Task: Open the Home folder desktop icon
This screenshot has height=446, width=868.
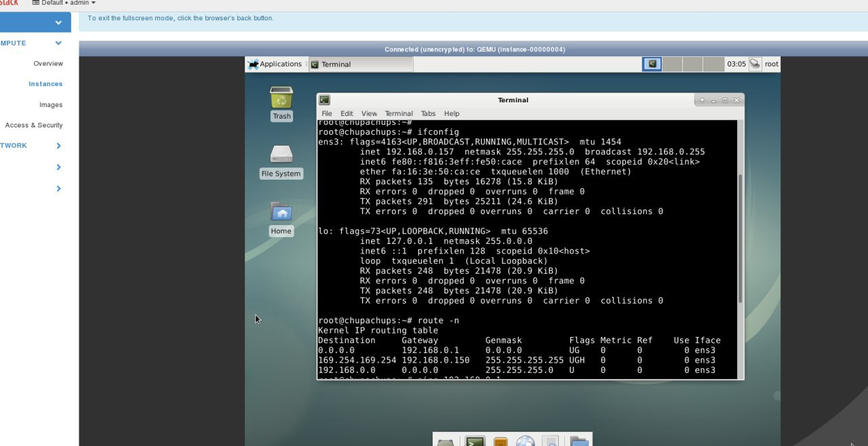Action: pyautogui.click(x=281, y=218)
